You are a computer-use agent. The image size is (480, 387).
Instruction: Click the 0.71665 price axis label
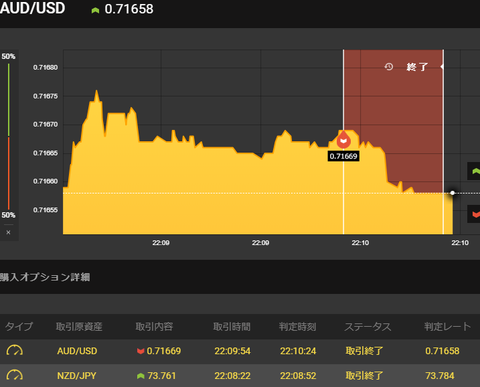point(45,153)
